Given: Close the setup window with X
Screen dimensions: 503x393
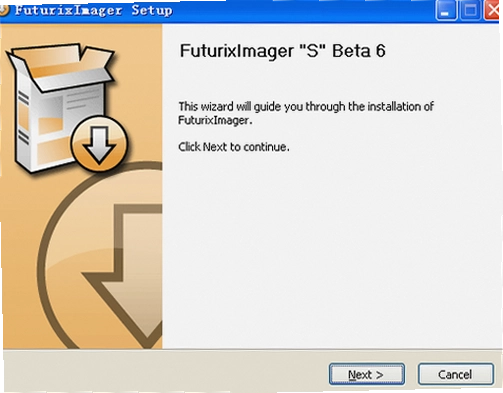Looking at the screenshot, I should 493,11.
